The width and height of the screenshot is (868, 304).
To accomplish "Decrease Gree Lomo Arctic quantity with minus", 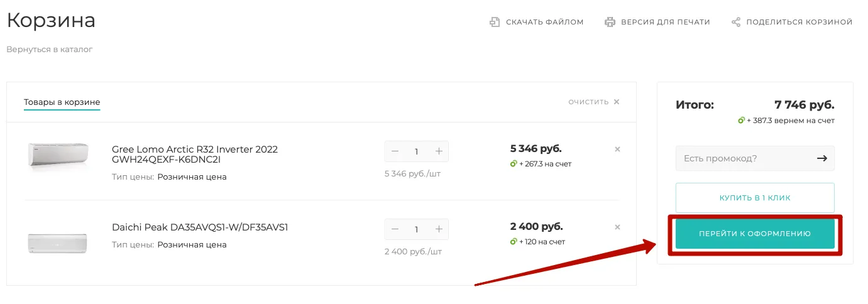I will coord(395,151).
